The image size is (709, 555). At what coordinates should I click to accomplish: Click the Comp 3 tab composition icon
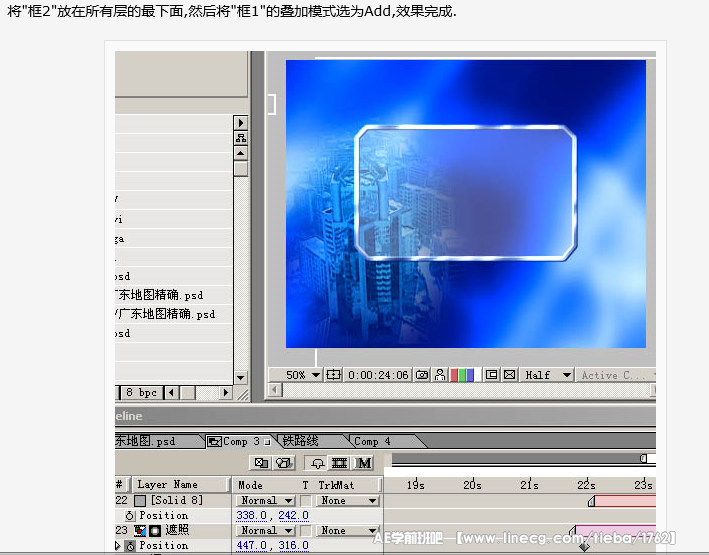pyautogui.click(x=214, y=441)
